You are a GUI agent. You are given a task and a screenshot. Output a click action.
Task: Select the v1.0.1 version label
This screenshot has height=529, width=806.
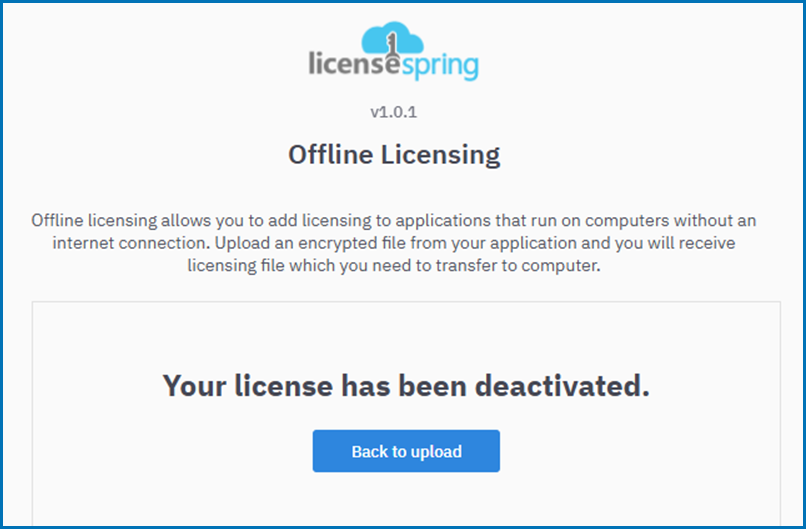[x=394, y=112]
